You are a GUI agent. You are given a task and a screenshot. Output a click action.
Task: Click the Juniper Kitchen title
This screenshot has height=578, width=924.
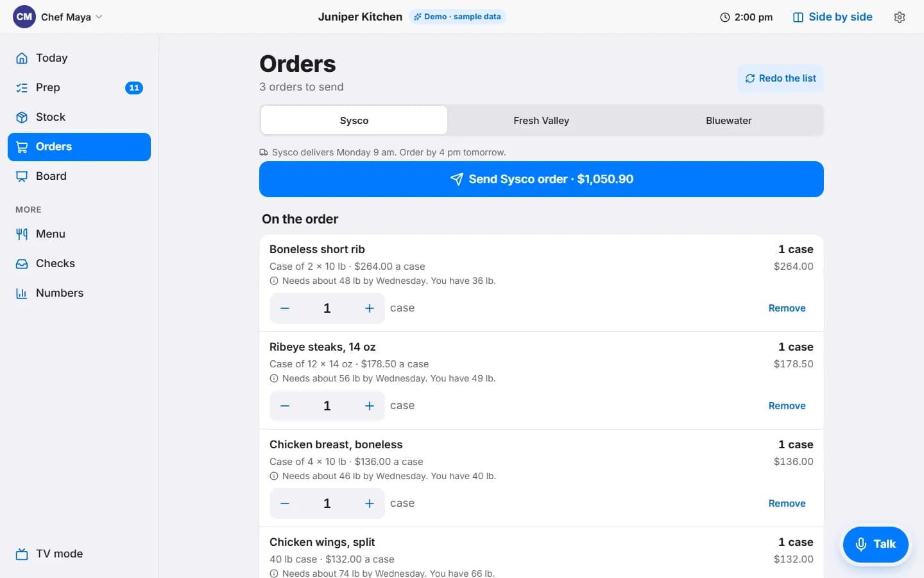point(360,17)
